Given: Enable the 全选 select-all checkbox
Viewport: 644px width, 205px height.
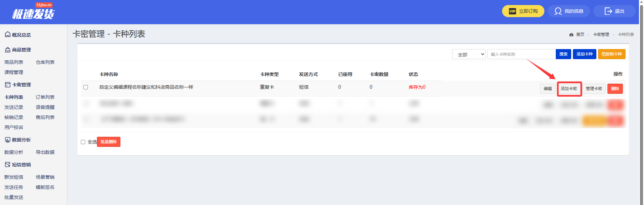Looking at the screenshot, I should 83,142.
